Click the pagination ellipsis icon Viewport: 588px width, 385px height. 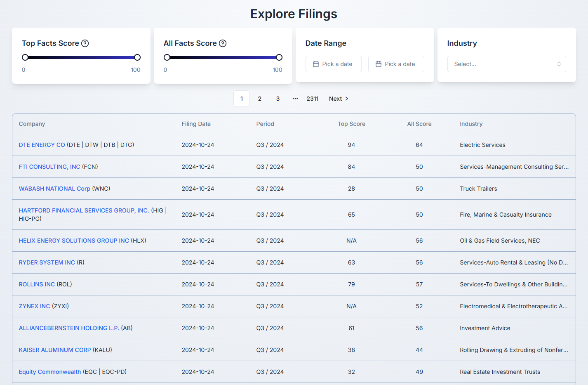tap(295, 99)
